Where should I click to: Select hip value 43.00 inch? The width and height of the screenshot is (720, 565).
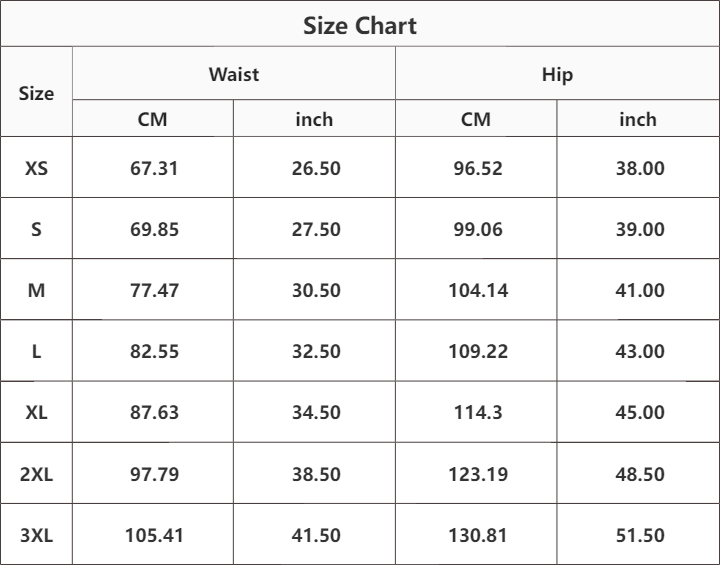tap(640, 351)
